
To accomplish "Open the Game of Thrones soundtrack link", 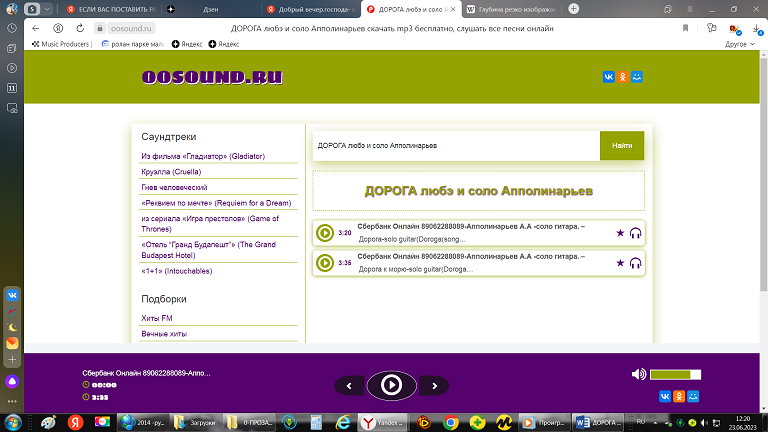I will (x=210, y=224).
